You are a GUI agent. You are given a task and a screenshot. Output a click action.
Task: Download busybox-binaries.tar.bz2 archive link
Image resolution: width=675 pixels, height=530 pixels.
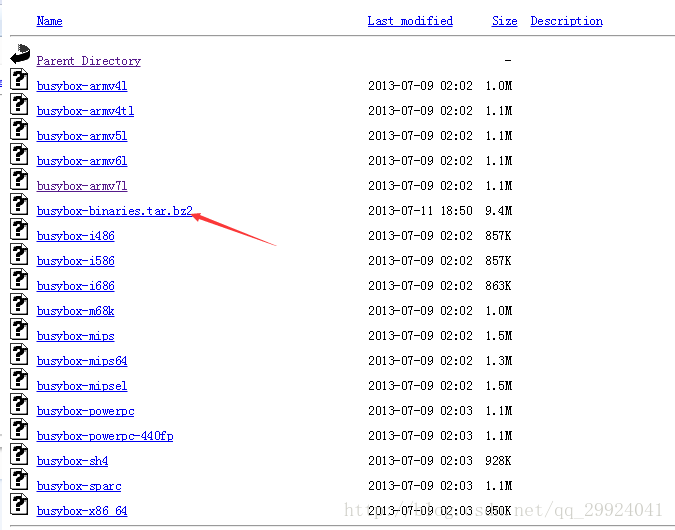[x=115, y=211]
